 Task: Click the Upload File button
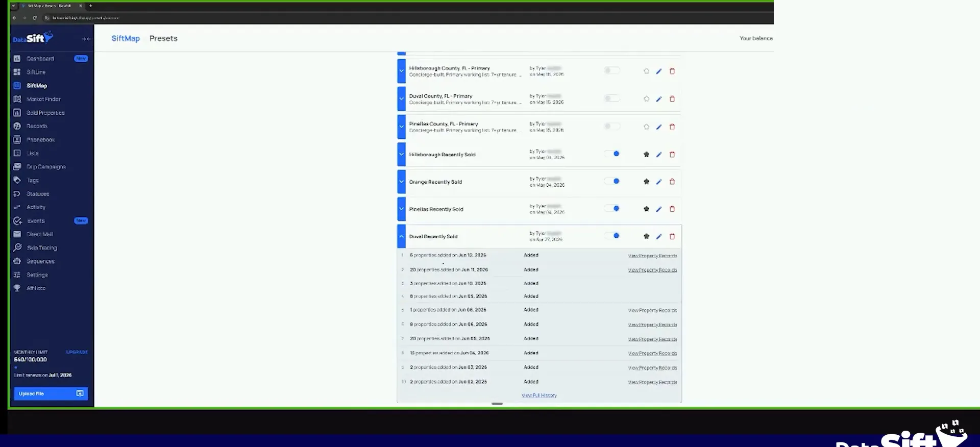click(51, 393)
